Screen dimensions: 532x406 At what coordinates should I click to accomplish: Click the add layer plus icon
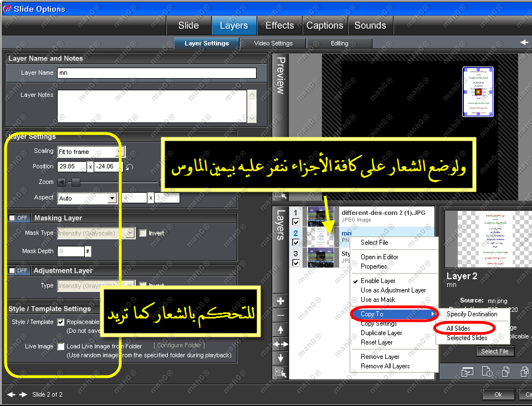[x=280, y=301]
